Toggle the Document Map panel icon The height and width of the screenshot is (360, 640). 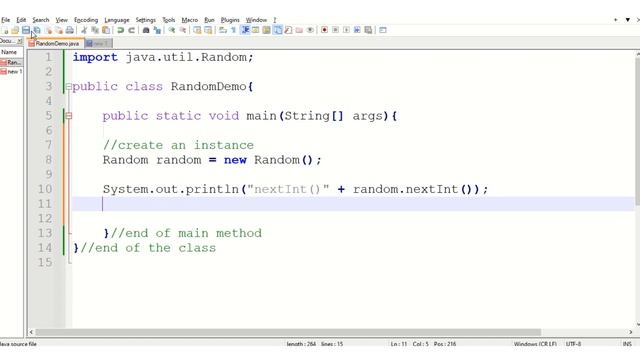pyautogui.click(x=267, y=30)
